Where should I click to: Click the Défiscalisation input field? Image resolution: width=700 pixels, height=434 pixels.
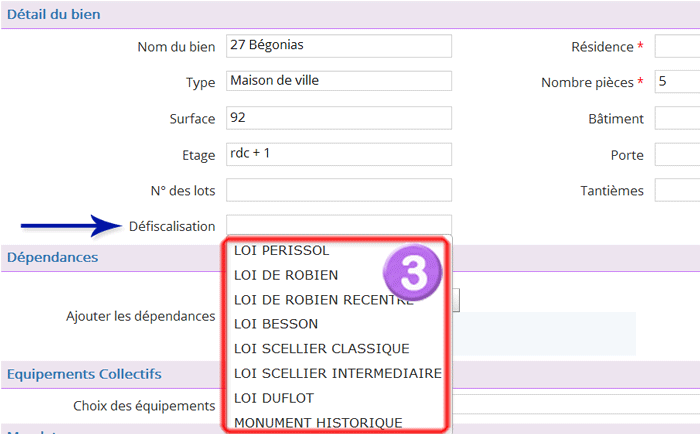(339, 225)
